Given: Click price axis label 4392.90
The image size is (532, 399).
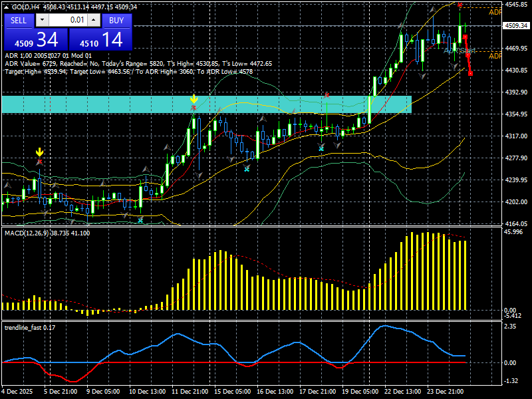Looking at the screenshot, I should coord(517,92).
